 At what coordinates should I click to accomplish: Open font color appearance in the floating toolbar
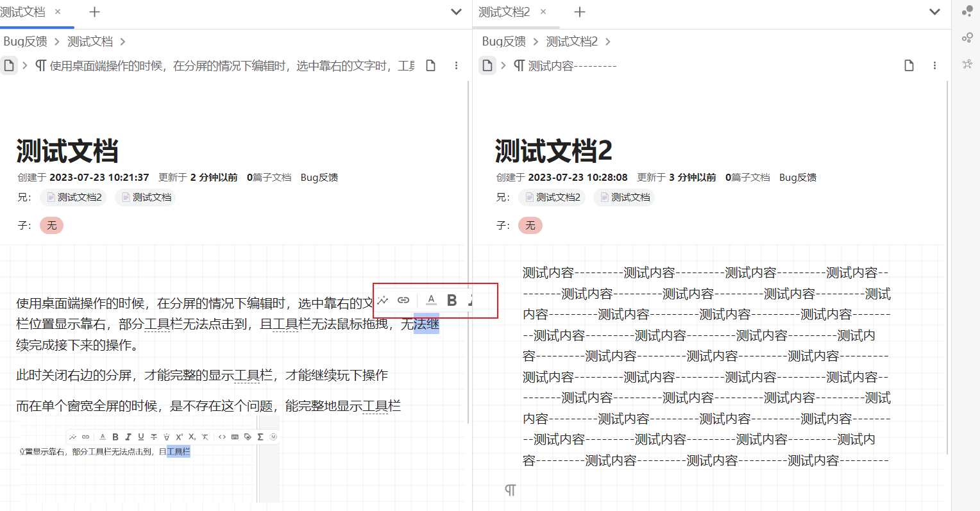pos(431,300)
